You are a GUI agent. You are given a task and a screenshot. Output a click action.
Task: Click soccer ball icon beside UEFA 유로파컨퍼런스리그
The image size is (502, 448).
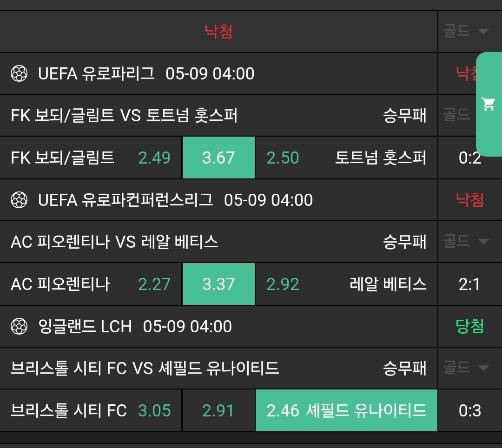19,200
